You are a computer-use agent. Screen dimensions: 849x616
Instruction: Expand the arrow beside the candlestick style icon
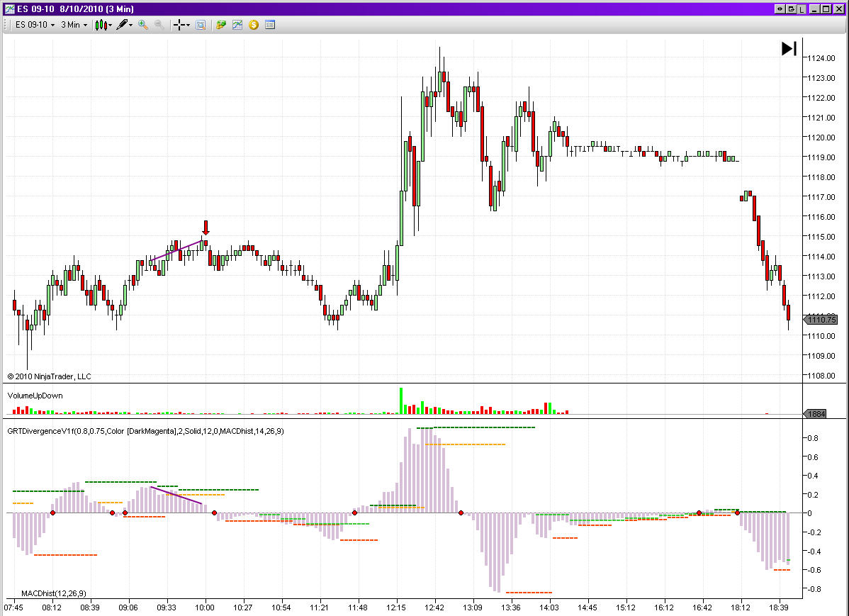pos(111,26)
